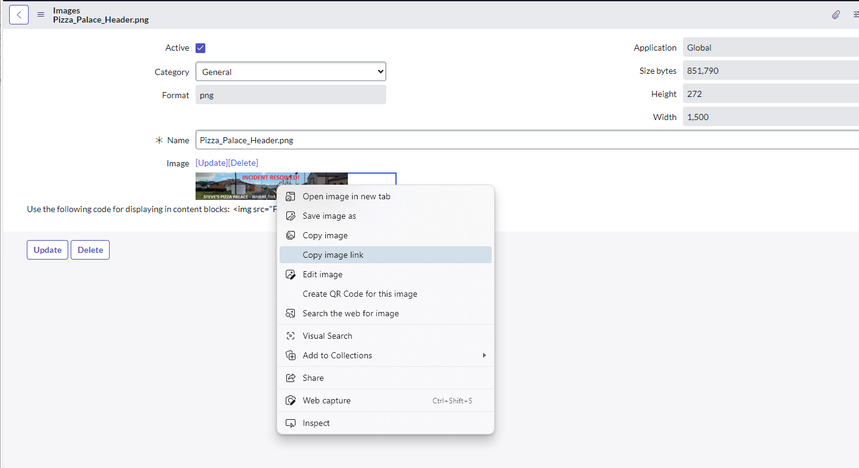Click the Share icon in context menu

pos(290,378)
